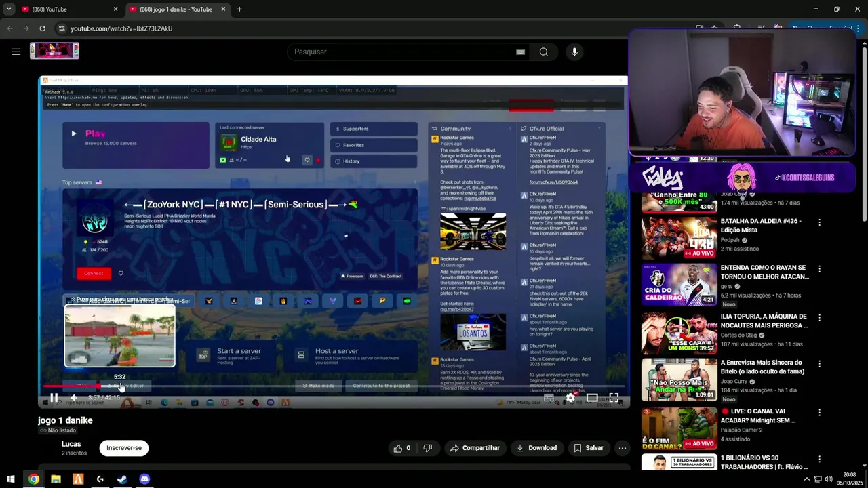
Task: Click the Cortes do Stag channel name
Action: pyautogui.click(x=739, y=335)
